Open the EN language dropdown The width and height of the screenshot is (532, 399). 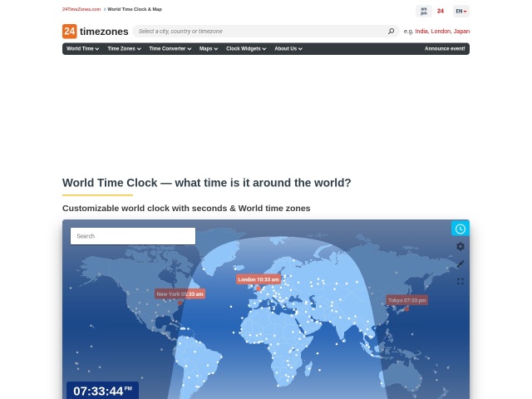(x=461, y=11)
